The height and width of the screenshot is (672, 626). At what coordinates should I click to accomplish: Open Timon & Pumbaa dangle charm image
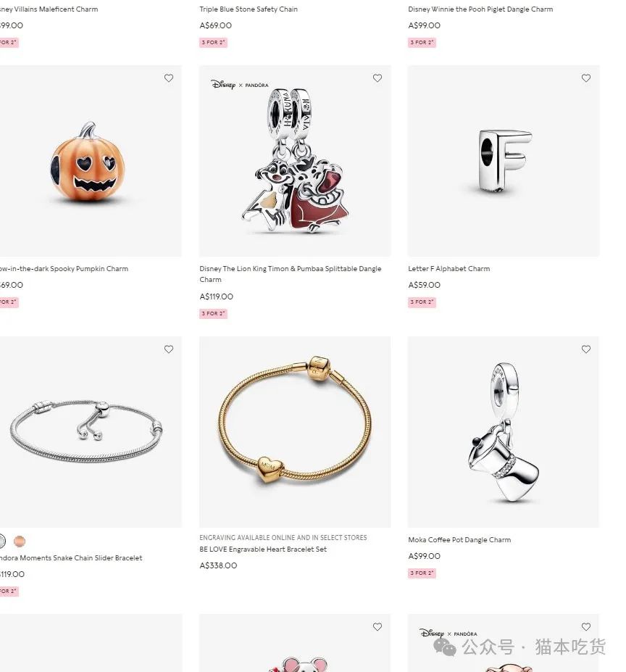[295, 161]
